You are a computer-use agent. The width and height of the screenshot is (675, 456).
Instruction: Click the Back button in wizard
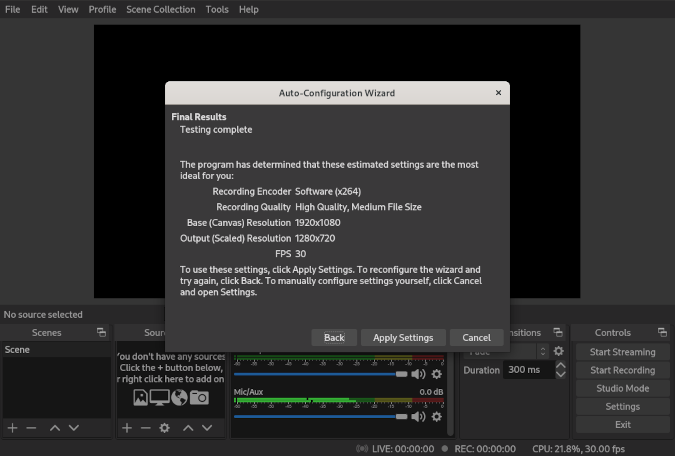point(334,338)
